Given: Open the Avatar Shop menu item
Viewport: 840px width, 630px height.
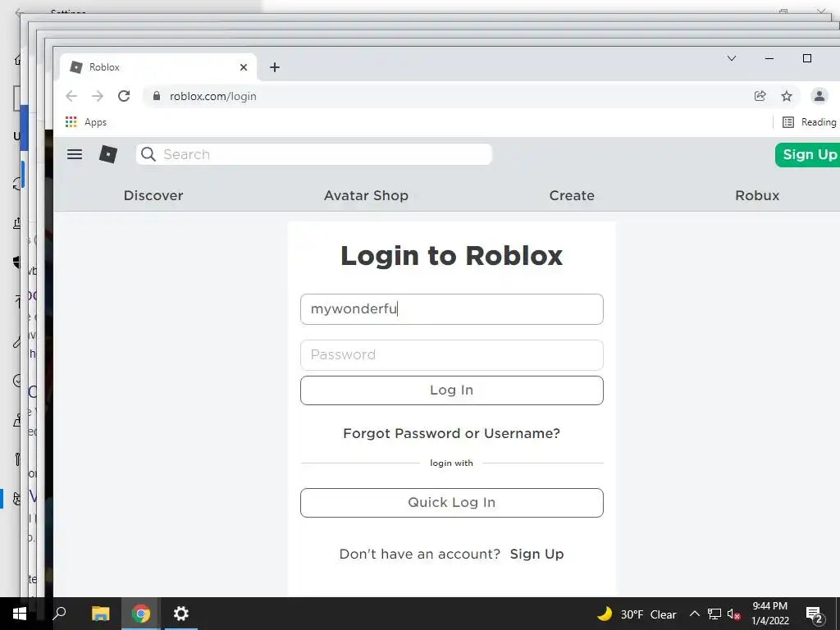Looking at the screenshot, I should click(x=366, y=195).
